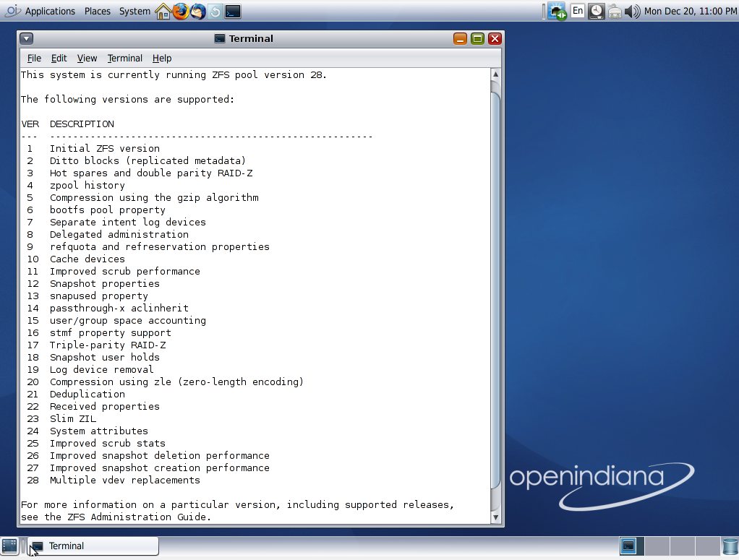Click the Terminal window title bar text
This screenshot has height=560, width=739.
251,38
